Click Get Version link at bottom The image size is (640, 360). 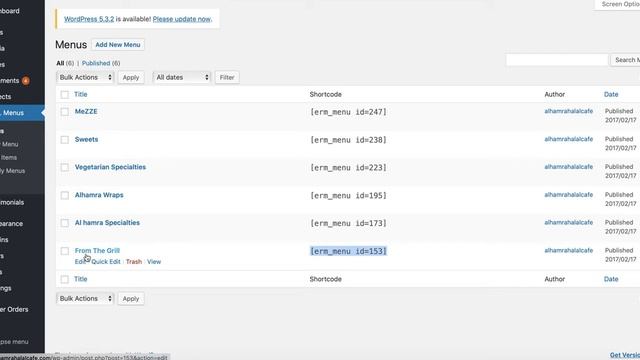624,355
